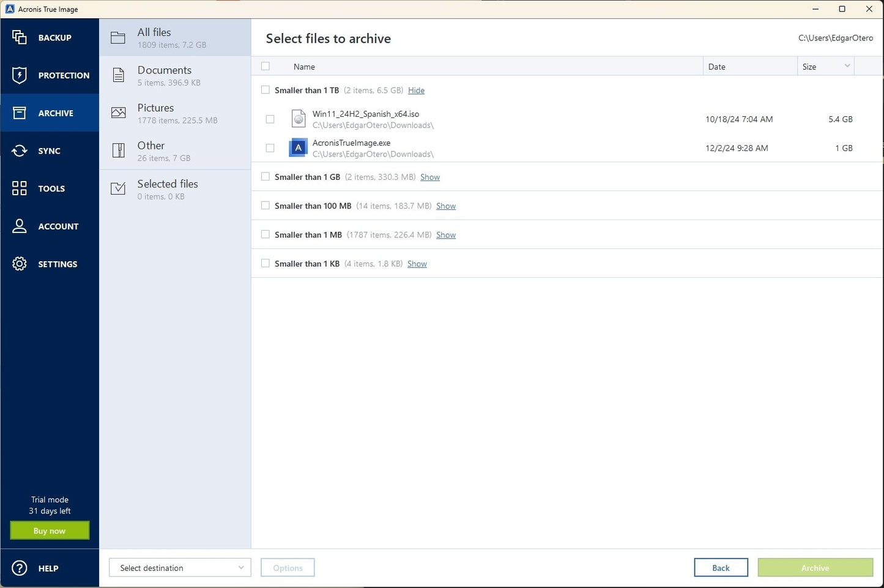Click the Archive button at bottom
The width and height of the screenshot is (884, 588).
point(815,568)
